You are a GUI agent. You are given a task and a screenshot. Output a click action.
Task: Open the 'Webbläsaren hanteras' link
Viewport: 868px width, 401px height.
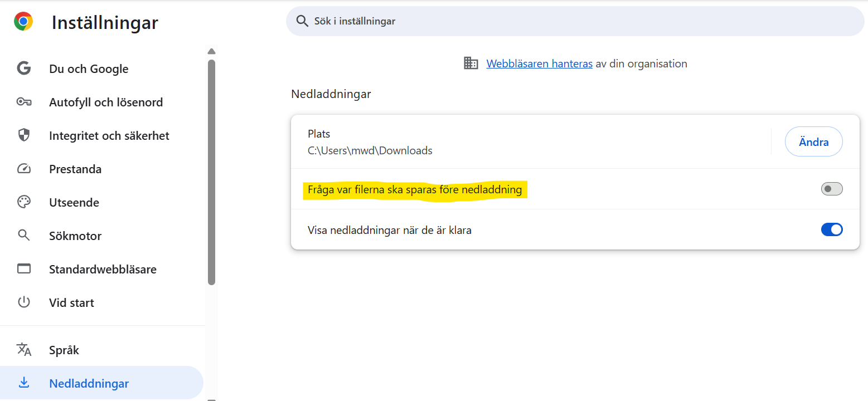pos(539,63)
